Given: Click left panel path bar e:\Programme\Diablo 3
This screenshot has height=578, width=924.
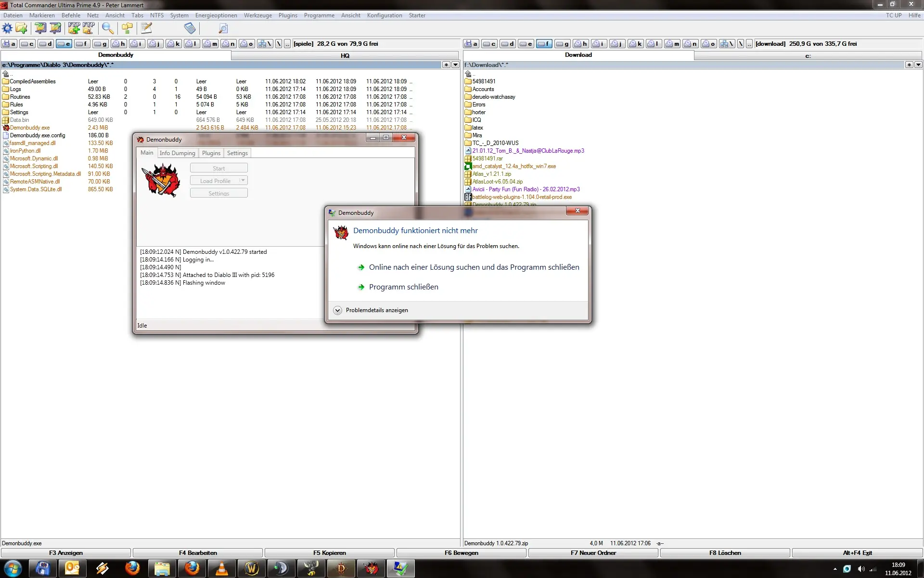Looking at the screenshot, I should click(x=221, y=65).
